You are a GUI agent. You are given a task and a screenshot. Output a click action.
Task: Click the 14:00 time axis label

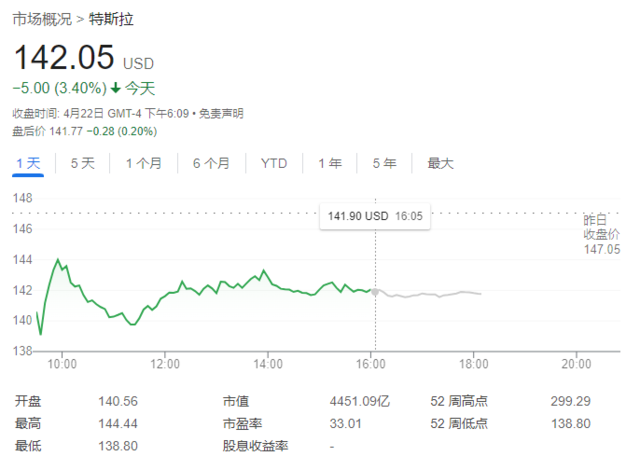coord(268,364)
